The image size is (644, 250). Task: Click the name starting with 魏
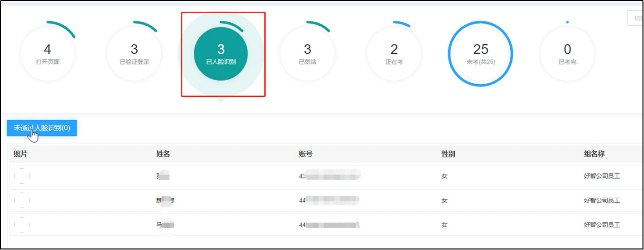coord(166,200)
